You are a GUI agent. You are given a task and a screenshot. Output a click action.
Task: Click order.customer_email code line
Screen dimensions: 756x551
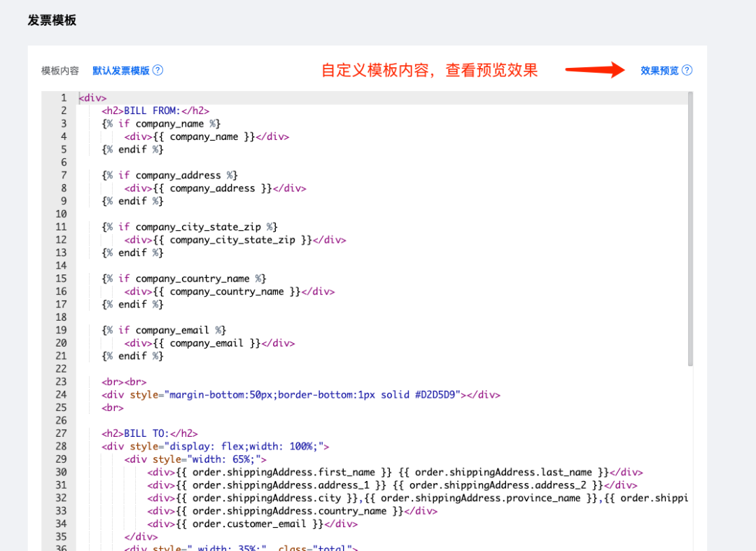coord(252,524)
